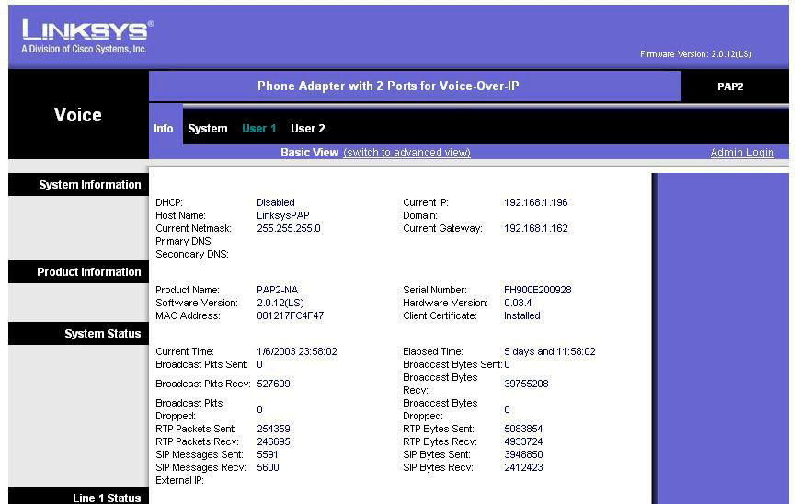Screen dimensions: 812x504
Task: Select RTP bytes received value 4933724
Action: 523,441
